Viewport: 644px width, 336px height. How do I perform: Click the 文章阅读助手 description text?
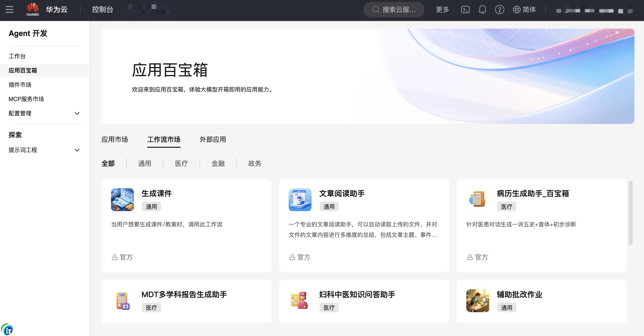(363, 230)
